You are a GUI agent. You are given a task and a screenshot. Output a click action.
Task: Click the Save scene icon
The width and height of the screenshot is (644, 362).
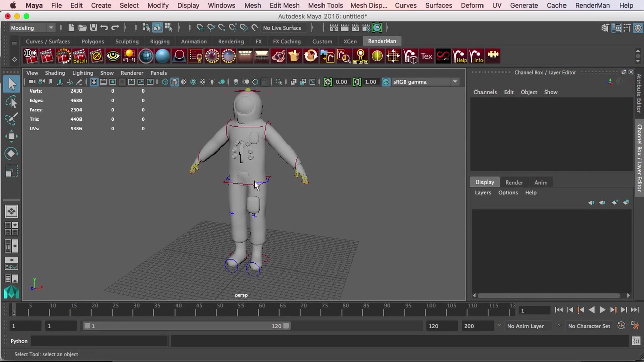[x=93, y=28]
